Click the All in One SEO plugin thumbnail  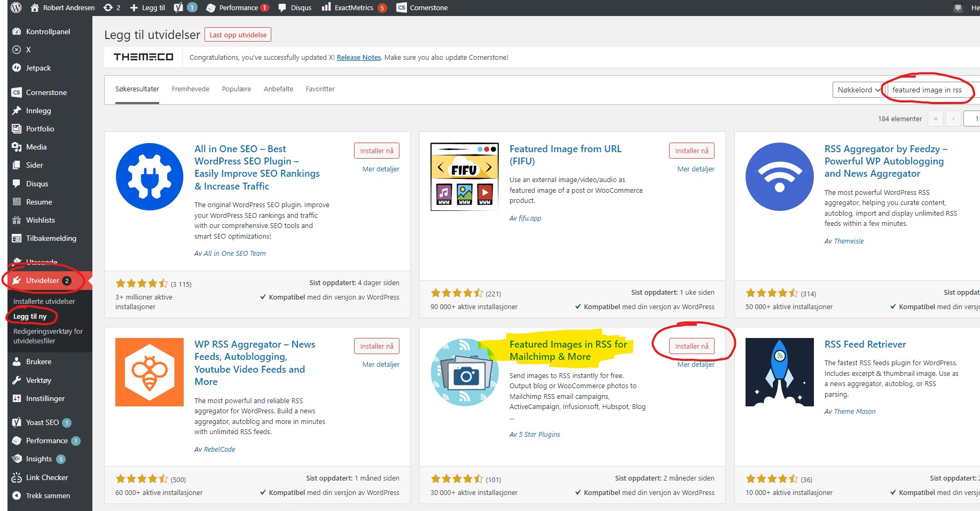[x=150, y=177]
